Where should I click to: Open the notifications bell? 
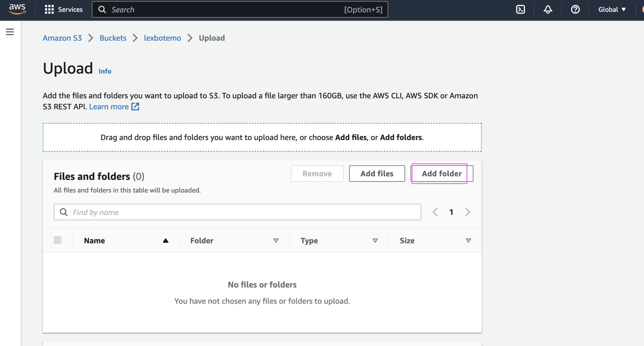(x=548, y=9)
